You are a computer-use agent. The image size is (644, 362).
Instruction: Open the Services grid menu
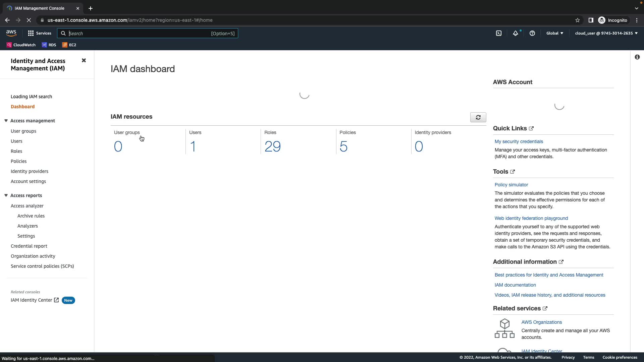[40, 33]
